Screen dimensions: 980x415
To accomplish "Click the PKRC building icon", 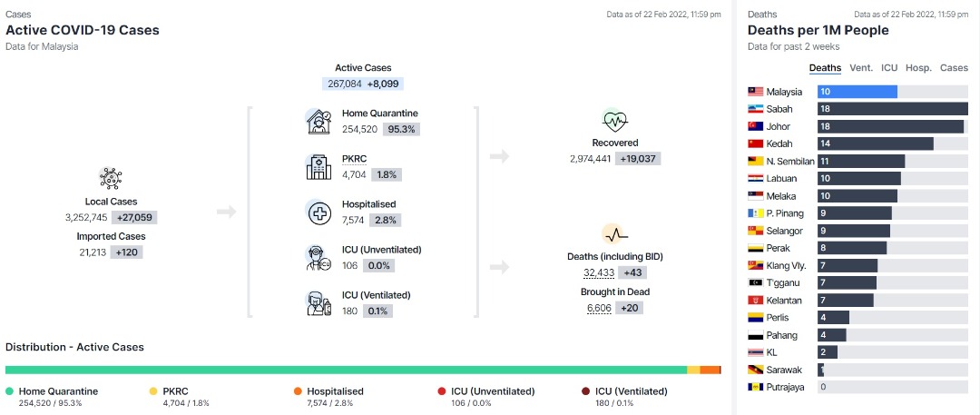I will pyautogui.click(x=318, y=167).
